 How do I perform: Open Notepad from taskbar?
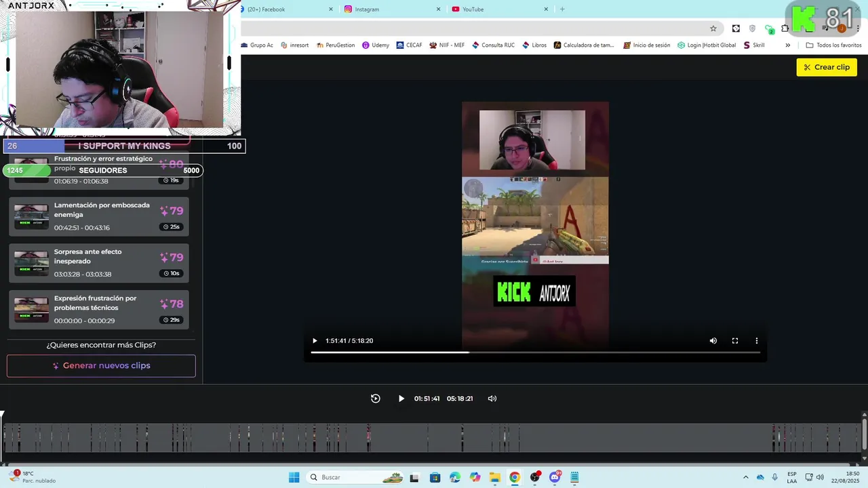click(x=574, y=477)
